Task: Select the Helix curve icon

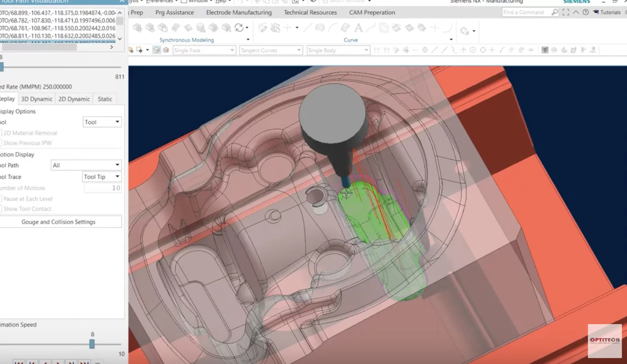Action: [320, 28]
